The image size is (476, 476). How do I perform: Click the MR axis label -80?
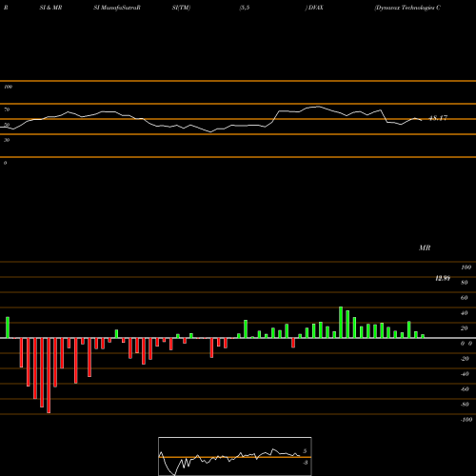(465, 405)
